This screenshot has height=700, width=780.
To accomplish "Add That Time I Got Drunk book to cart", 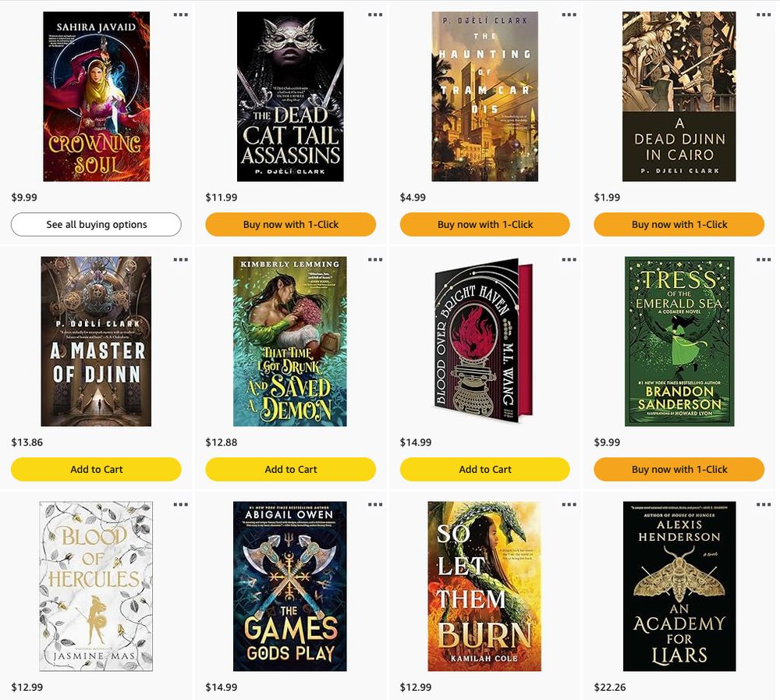I will (x=290, y=470).
